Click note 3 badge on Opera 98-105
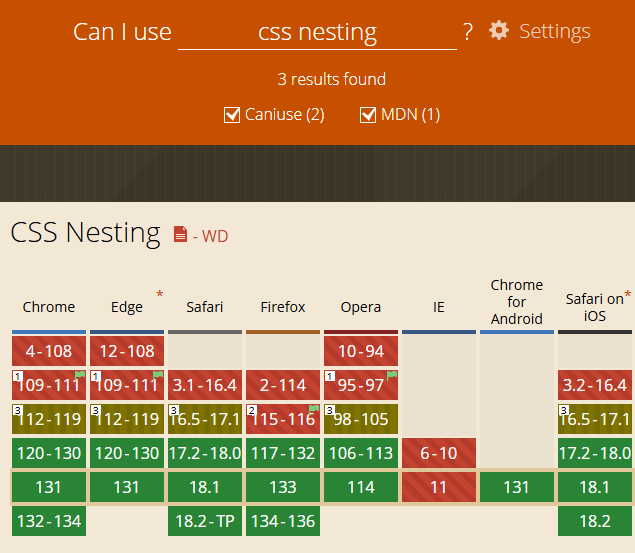Viewport: 635px width, 553px height. point(329,410)
